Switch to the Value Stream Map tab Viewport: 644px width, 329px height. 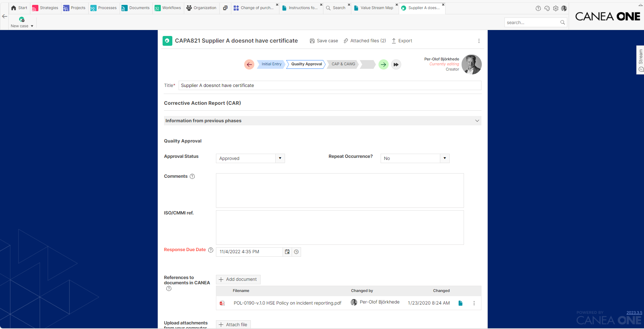click(373, 8)
